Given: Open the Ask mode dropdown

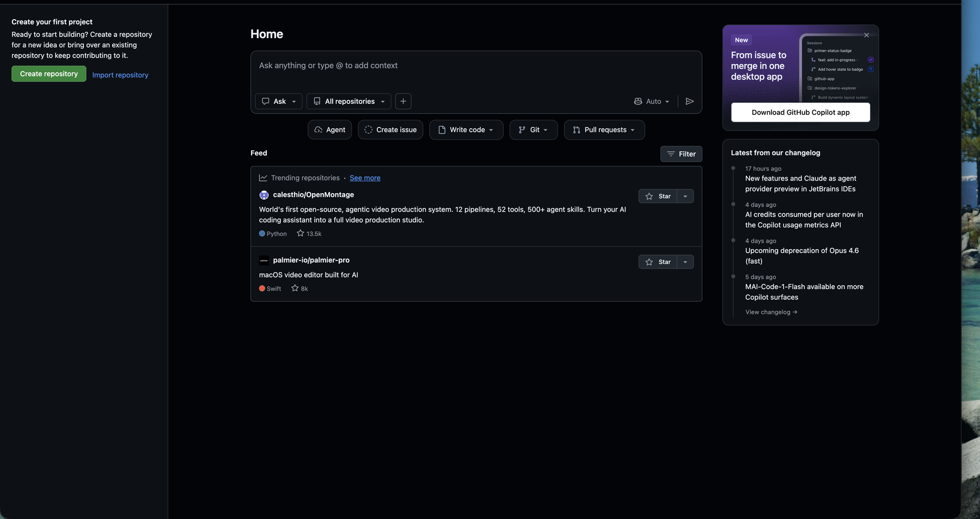Looking at the screenshot, I should 279,101.
